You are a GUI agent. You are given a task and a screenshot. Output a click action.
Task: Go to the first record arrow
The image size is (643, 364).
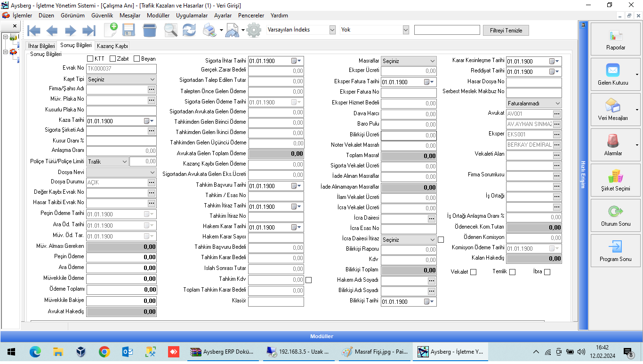coord(34,31)
